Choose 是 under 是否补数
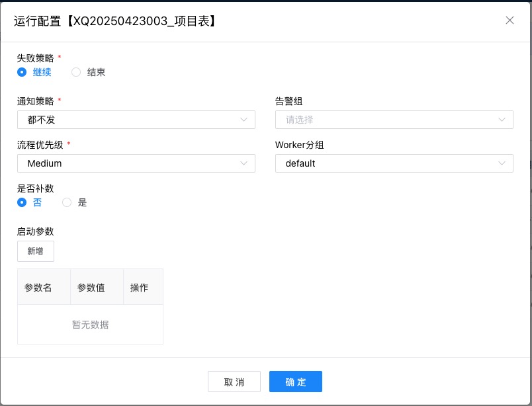The height and width of the screenshot is (406, 532). pyautogui.click(x=66, y=202)
